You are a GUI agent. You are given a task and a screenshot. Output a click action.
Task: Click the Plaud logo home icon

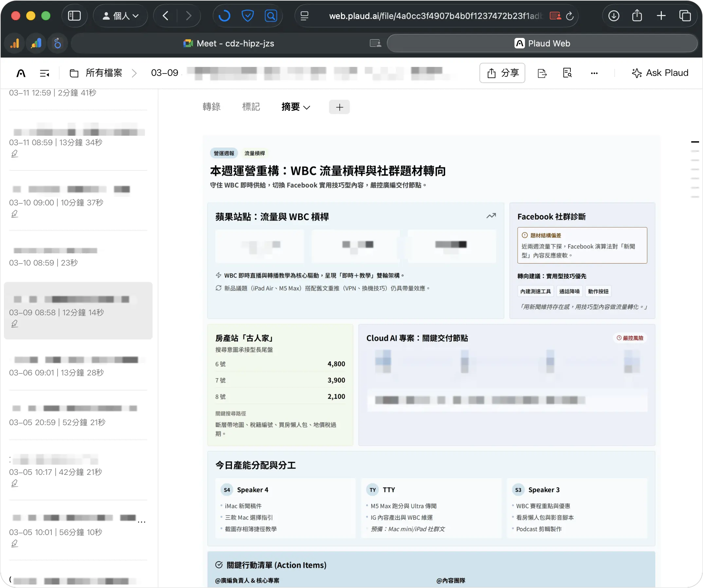21,73
